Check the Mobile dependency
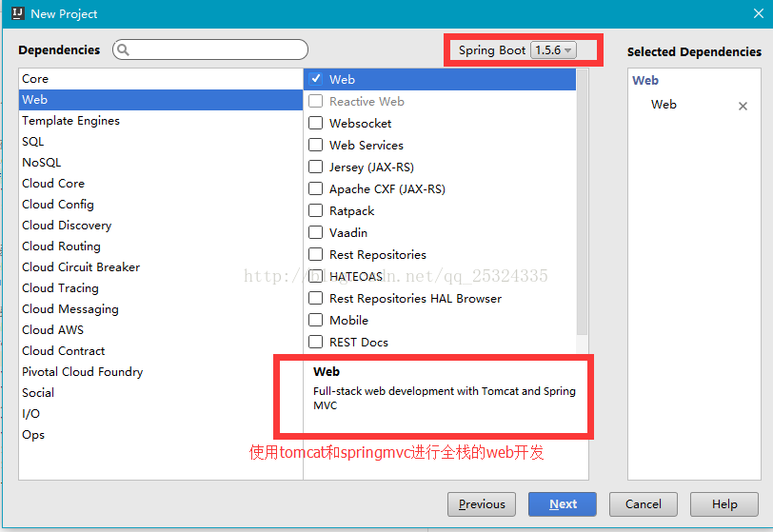Screen dimensions: 773x532 (x=315, y=320)
